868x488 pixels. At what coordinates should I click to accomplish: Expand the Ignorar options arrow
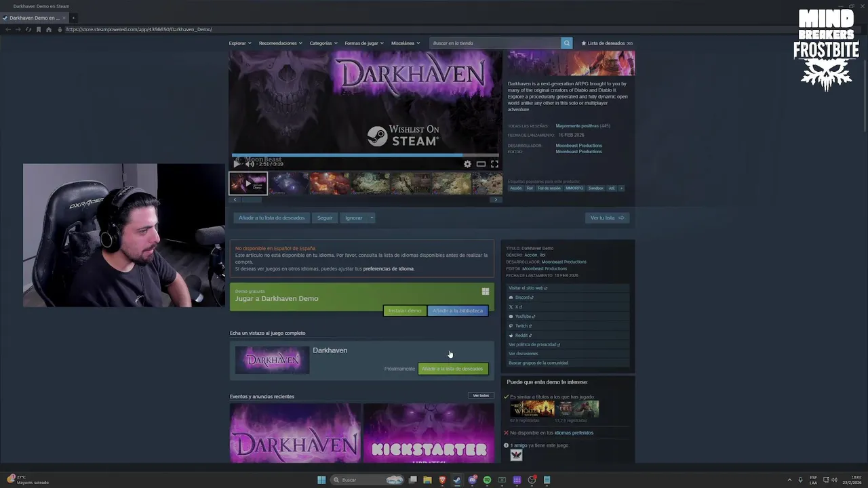(372, 218)
